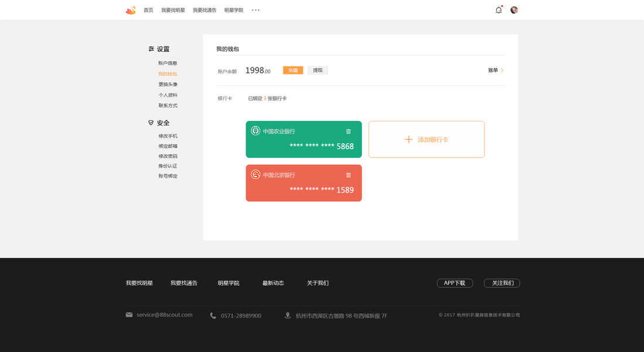
Task: Open 账号绑定 security setting
Action: (168, 176)
